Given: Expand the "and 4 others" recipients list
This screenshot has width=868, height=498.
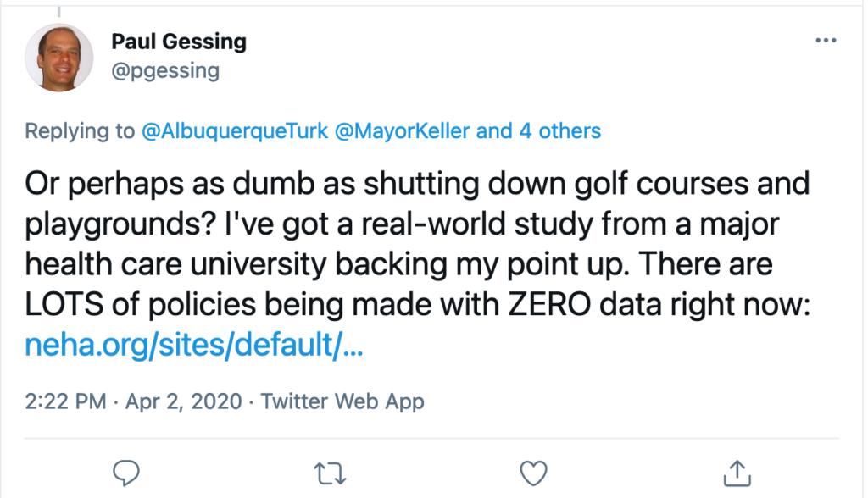Looking at the screenshot, I should pos(539,131).
